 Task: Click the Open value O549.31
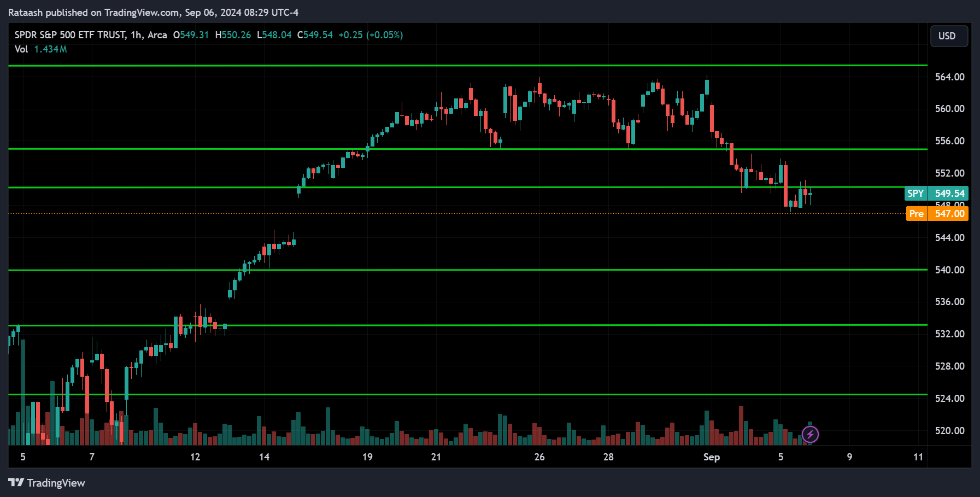pyautogui.click(x=191, y=35)
